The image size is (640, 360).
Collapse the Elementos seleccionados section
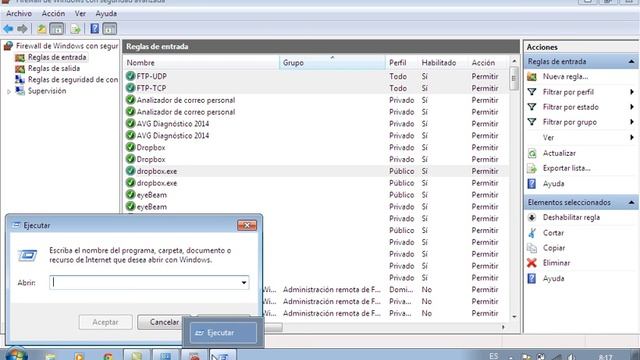(631, 202)
